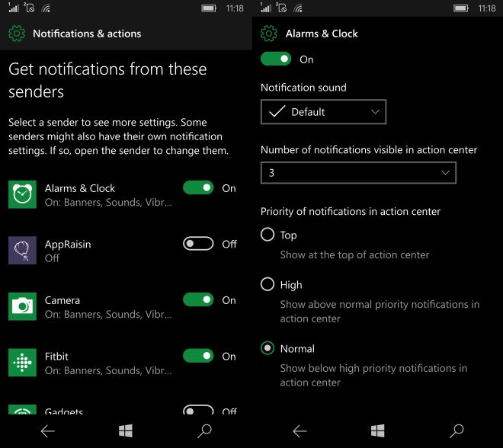Tap 'Priority of notifications in action center' label
The width and height of the screenshot is (503, 448).
(351, 212)
